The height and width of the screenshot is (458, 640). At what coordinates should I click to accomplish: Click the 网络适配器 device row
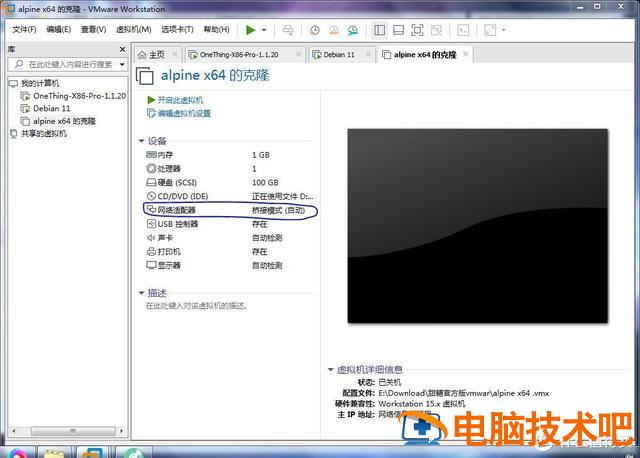231,210
